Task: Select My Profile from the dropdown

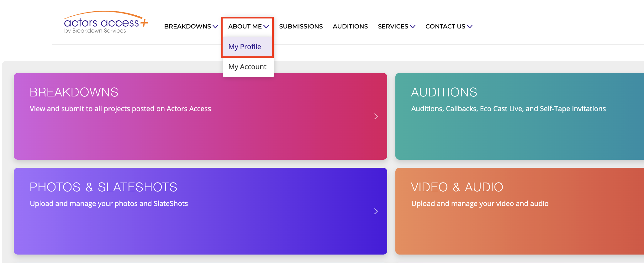Action: click(248, 47)
